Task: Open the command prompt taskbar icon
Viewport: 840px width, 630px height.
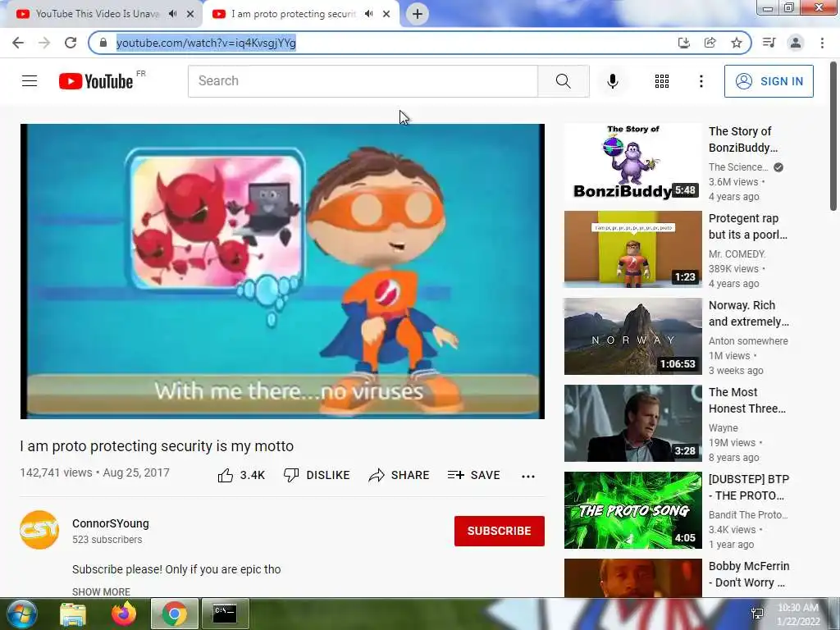Action: pyautogui.click(x=225, y=614)
